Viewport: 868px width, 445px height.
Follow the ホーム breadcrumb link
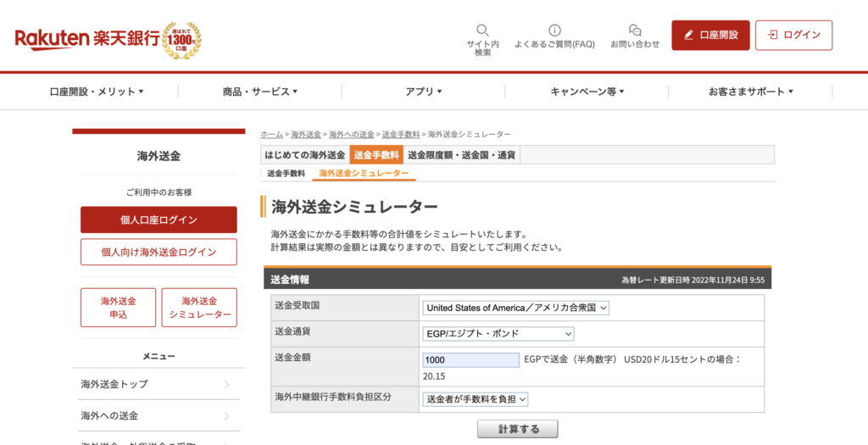[271, 135]
